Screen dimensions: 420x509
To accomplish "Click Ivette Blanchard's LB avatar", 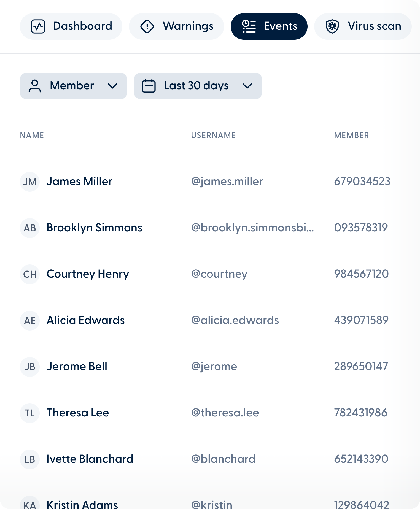I will click(x=30, y=459).
